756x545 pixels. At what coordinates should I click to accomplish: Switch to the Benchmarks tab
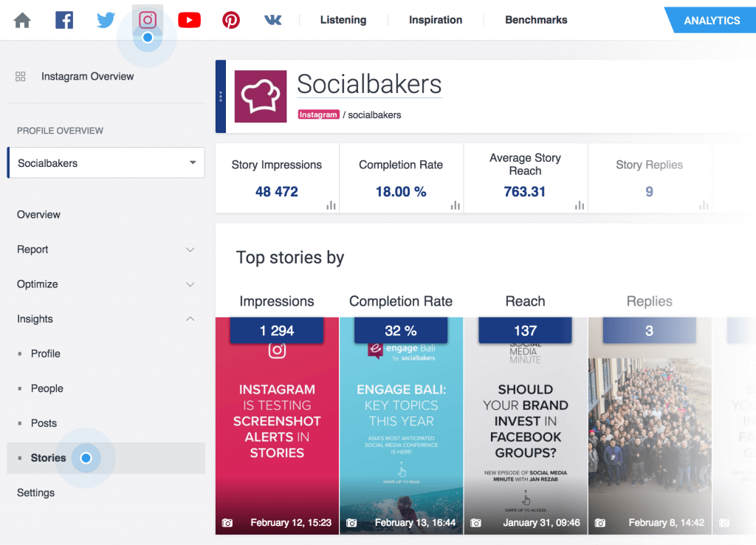(x=536, y=20)
